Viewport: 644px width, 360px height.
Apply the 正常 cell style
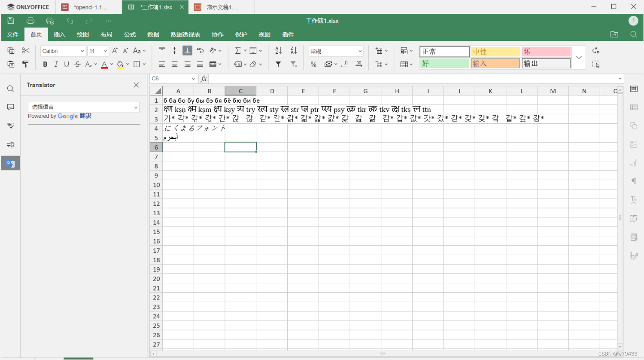click(x=445, y=52)
